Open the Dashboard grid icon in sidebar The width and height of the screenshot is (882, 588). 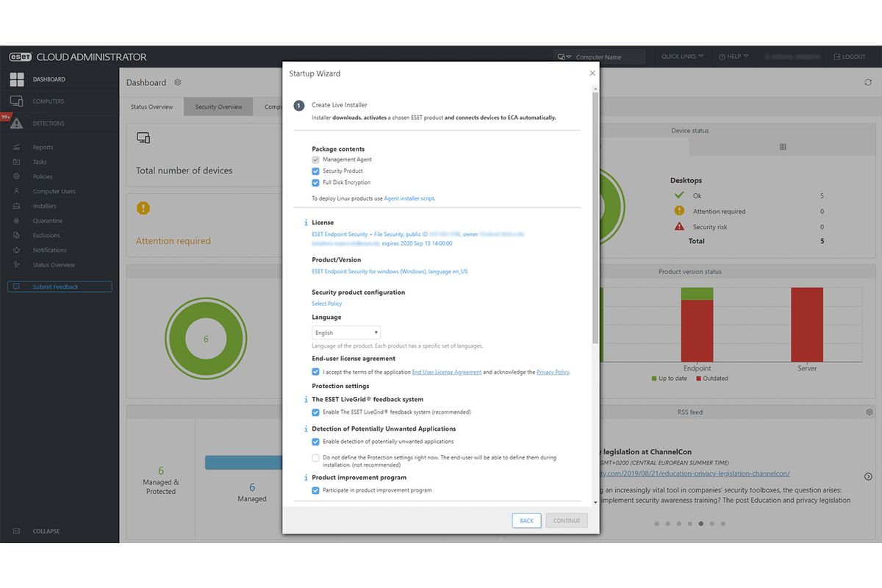(x=16, y=79)
